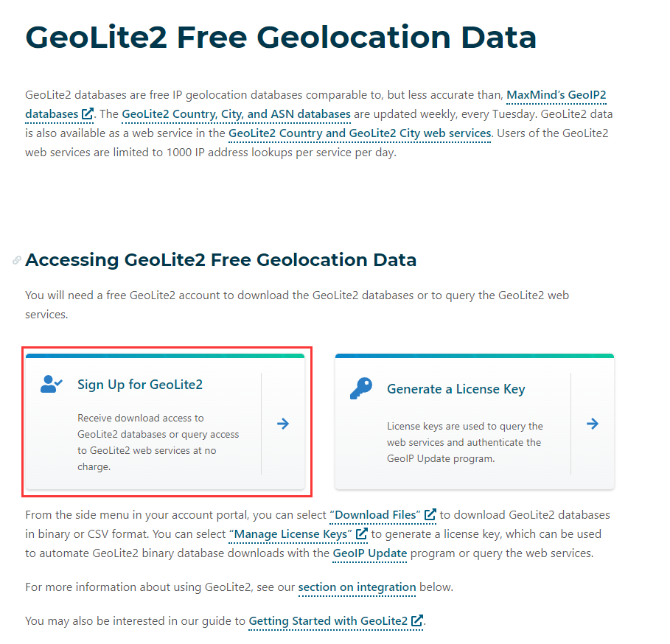Click the Accessing GeoLite2 Free Geolocation Data heading

[x=220, y=260]
